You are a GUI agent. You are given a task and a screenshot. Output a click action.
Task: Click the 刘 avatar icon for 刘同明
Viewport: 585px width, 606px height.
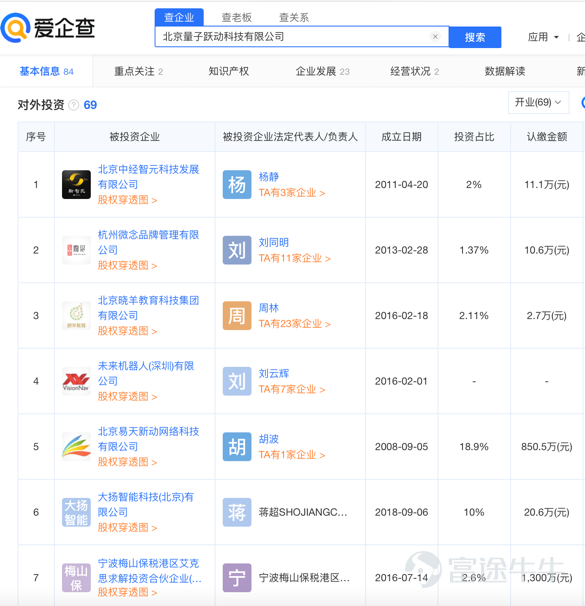click(x=237, y=250)
